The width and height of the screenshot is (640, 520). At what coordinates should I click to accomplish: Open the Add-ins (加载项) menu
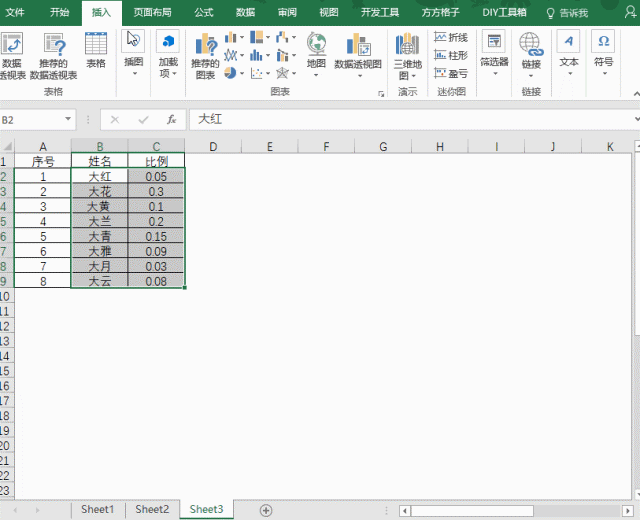(168, 53)
